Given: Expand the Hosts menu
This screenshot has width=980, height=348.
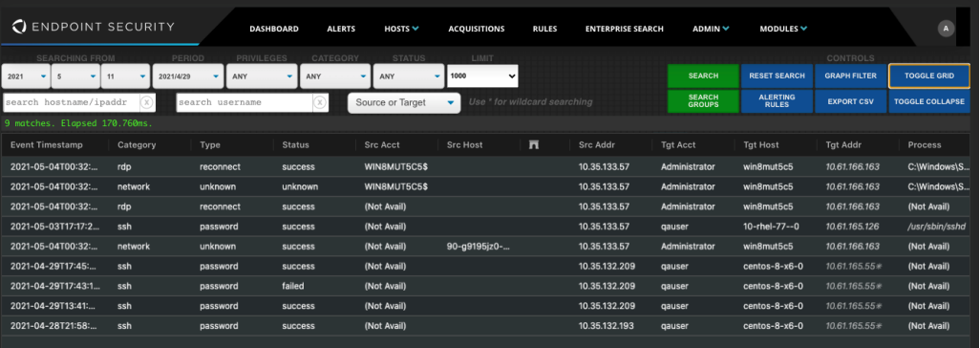Looking at the screenshot, I should click(401, 29).
